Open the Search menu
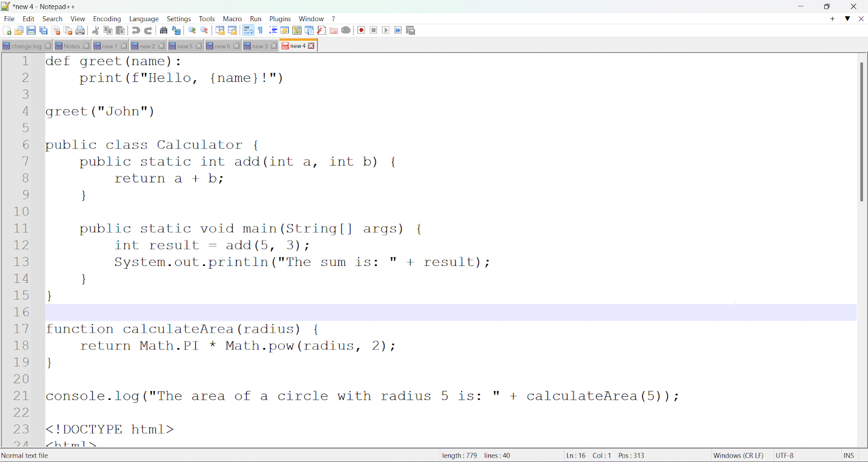Image resolution: width=868 pixels, height=462 pixels. (x=53, y=18)
